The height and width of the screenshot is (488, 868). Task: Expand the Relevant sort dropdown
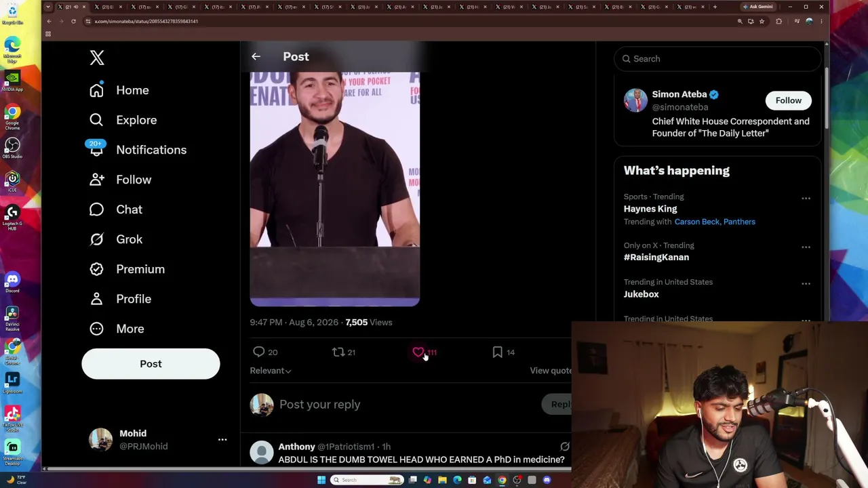(271, 371)
